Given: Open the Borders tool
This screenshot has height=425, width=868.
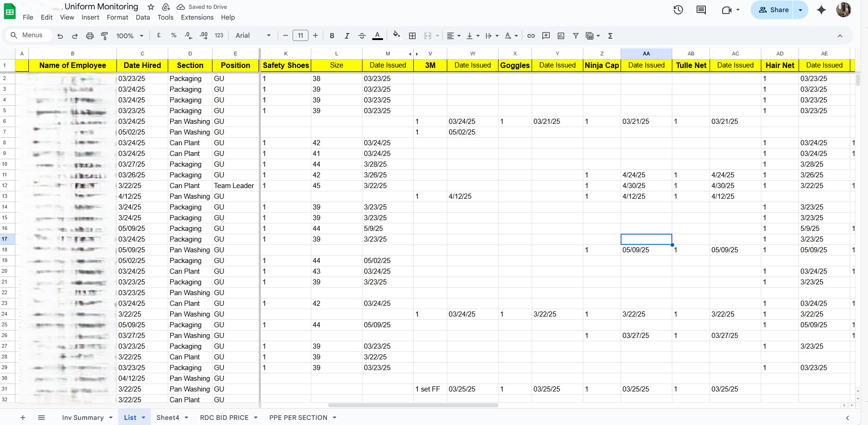Looking at the screenshot, I should tap(412, 36).
